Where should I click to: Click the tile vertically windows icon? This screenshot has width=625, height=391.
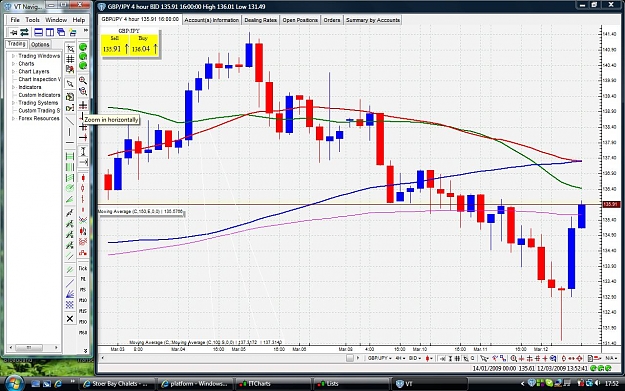50,32
